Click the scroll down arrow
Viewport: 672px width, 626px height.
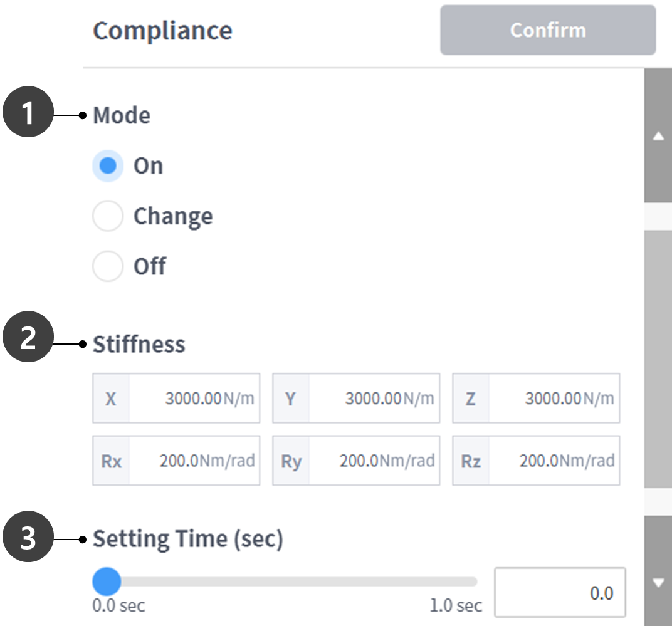(658, 583)
